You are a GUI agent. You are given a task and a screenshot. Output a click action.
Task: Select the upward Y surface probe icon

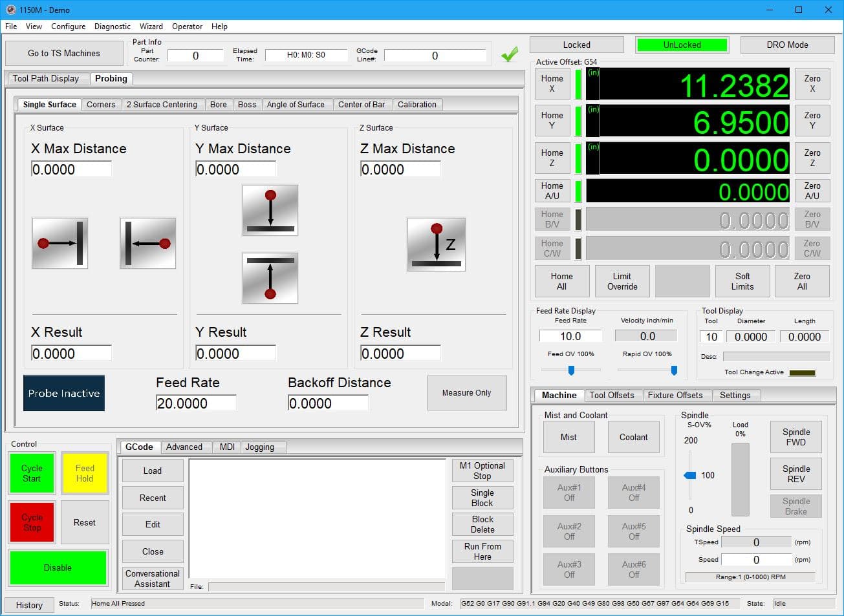[x=270, y=279]
